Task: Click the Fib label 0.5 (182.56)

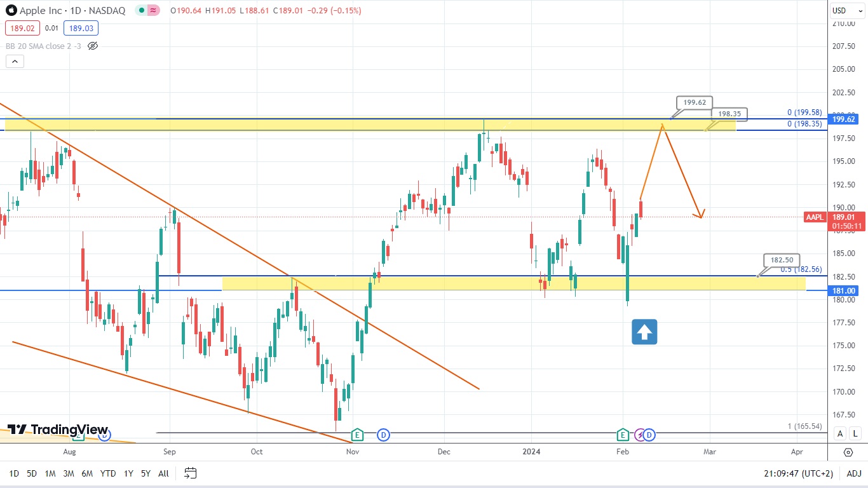Action: (801, 269)
